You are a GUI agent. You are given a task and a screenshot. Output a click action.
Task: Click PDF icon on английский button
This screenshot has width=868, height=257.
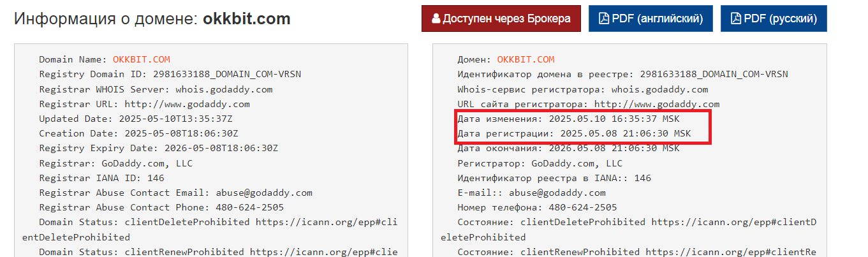pyautogui.click(x=604, y=18)
